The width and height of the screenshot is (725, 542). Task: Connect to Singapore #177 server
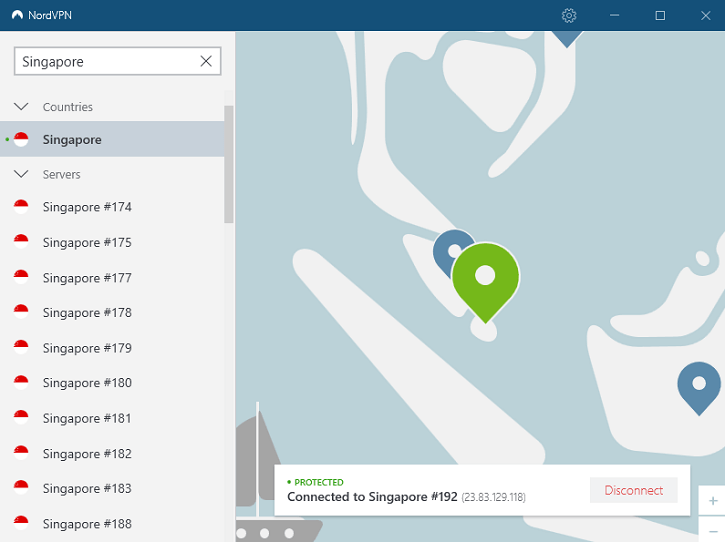[x=112, y=277]
